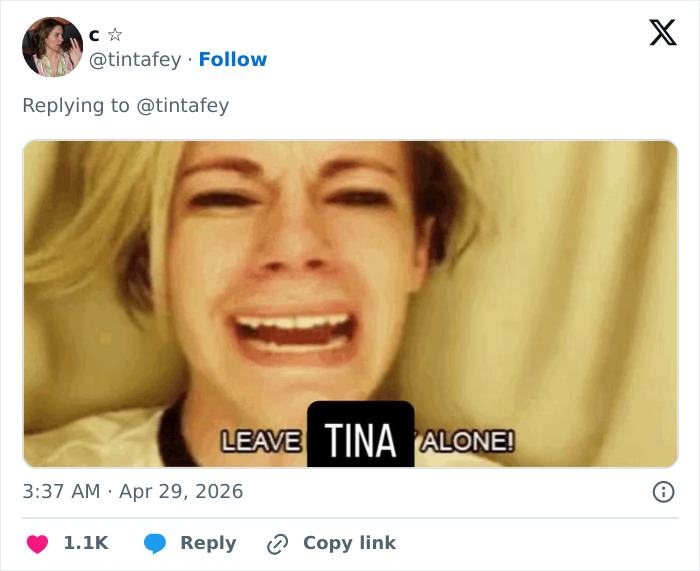Click the Copy link text

click(349, 543)
